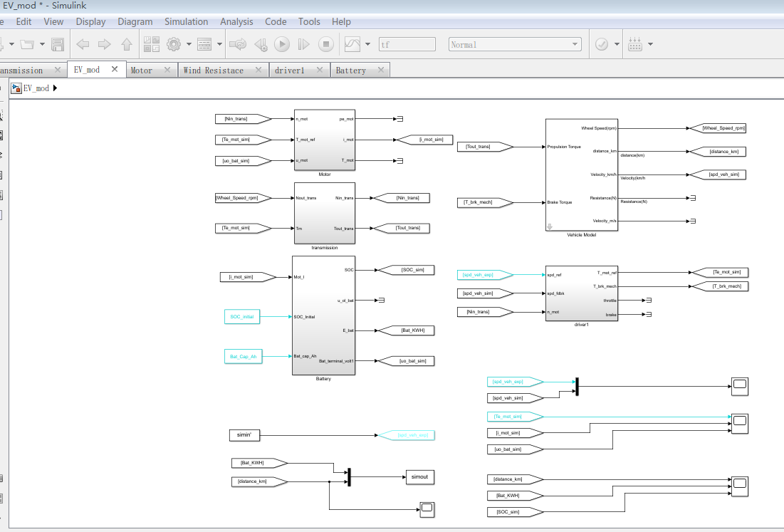Open the dropdown arrow beside the gear icon

point(189,44)
